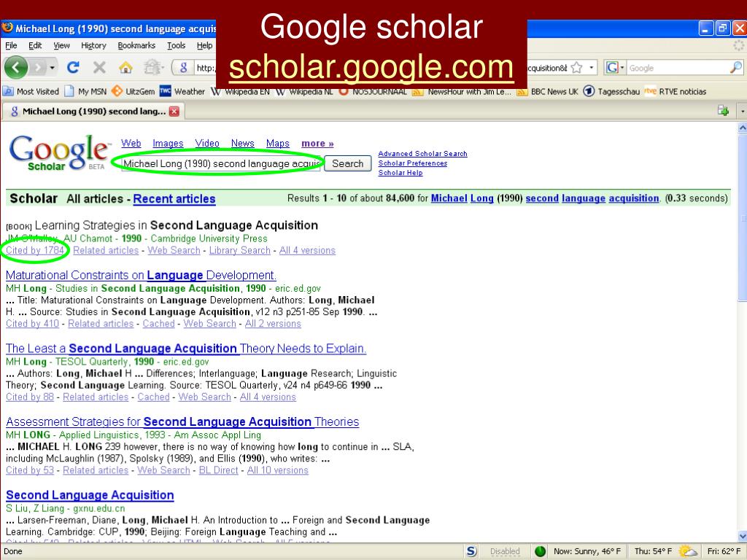747x560 pixels.
Task: Click scrollbar down arrow
Action: tap(742, 536)
